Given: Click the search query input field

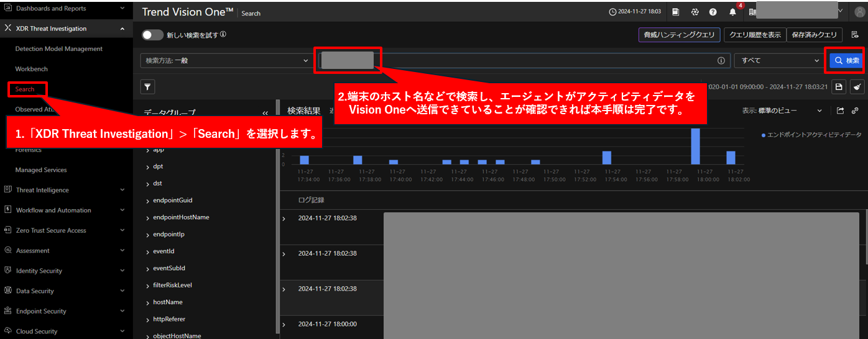Looking at the screenshot, I should pyautogui.click(x=524, y=61).
